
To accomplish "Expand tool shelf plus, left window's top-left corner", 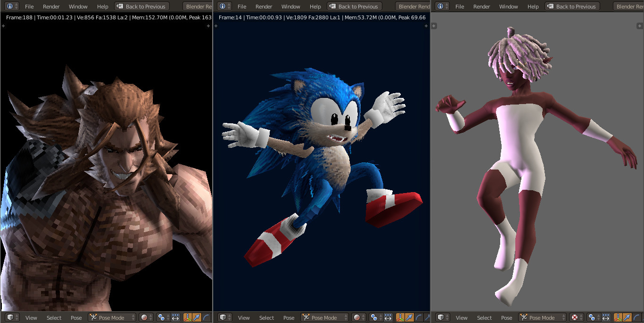I will click(3, 26).
